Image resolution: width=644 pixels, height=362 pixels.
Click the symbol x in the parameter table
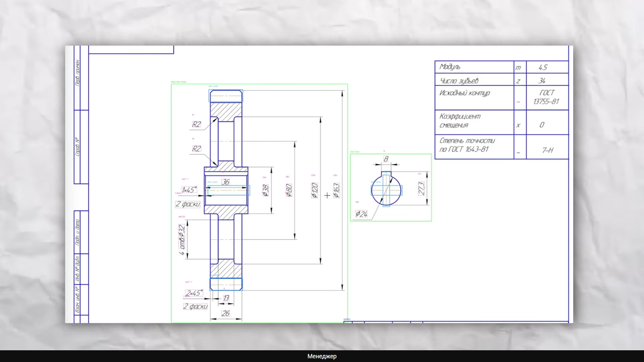[x=518, y=125]
